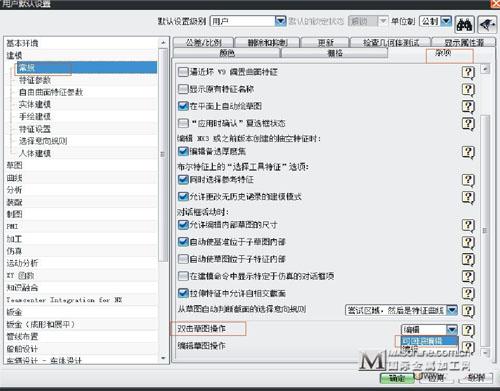The width and height of the screenshot is (500, 391).
Task: Open help for 显示原有特征名称
Action: click(468, 89)
